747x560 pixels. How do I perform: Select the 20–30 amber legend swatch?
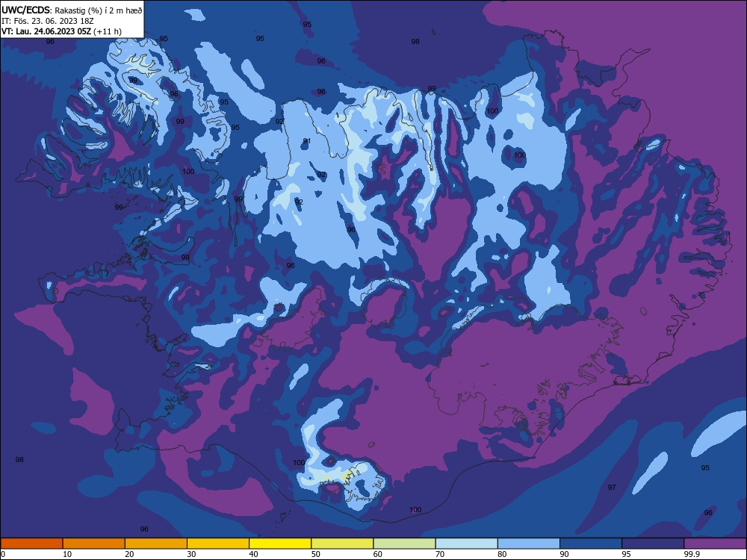[x=156, y=544]
